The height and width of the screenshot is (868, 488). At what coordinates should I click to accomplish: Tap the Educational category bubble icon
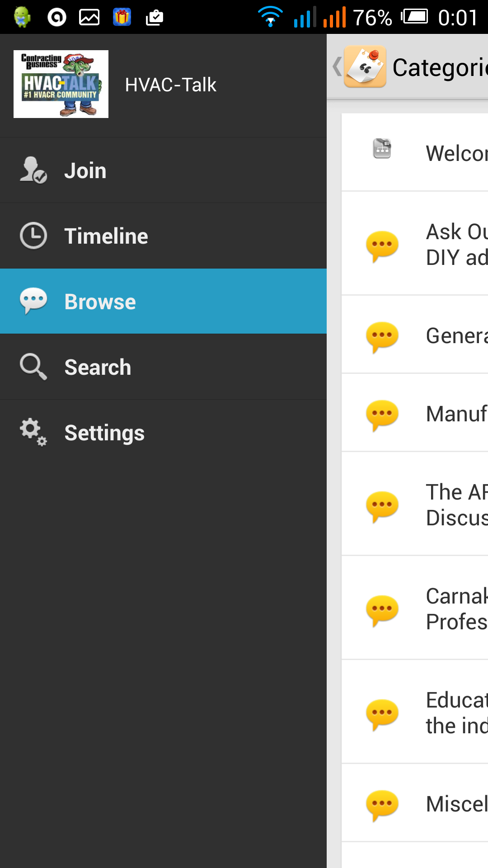point(382,713)
